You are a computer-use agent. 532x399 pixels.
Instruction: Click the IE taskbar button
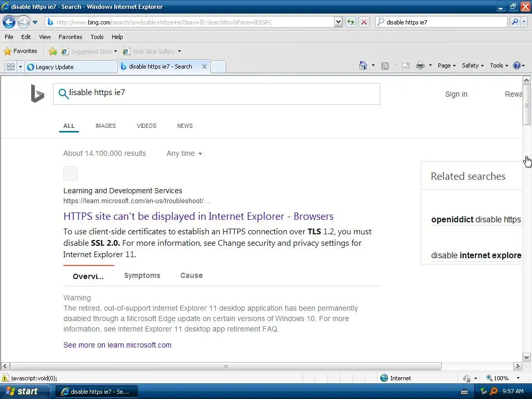(x=96, y=392)
